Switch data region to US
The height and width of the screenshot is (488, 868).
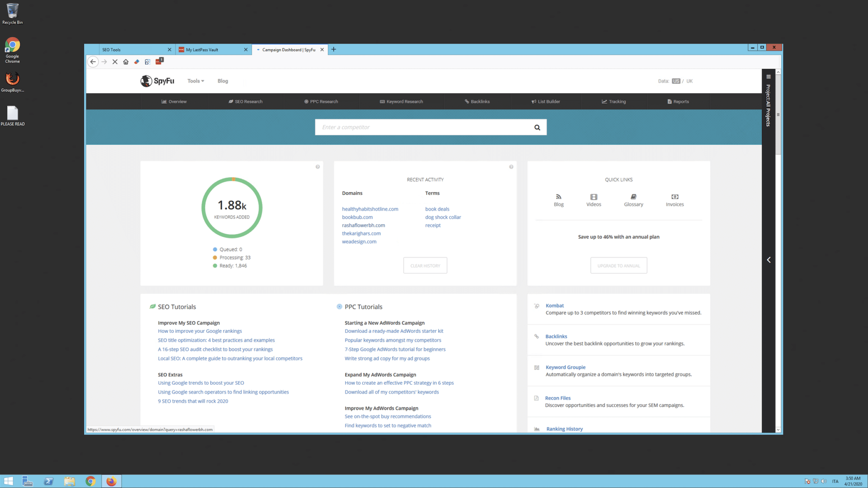(676, 81)
